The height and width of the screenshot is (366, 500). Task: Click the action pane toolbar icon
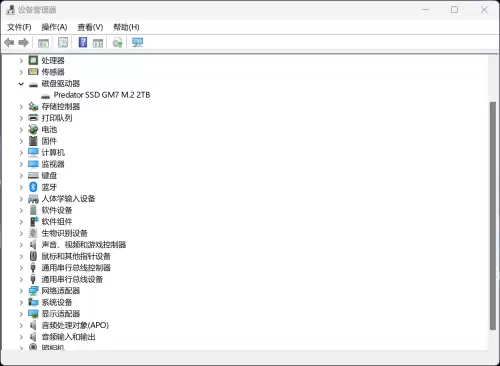[x=98, y=43]
